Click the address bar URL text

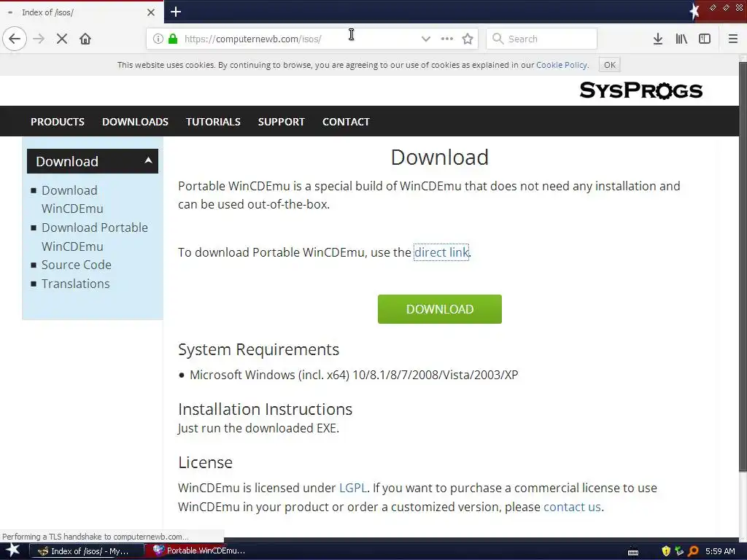click(252, 39)
